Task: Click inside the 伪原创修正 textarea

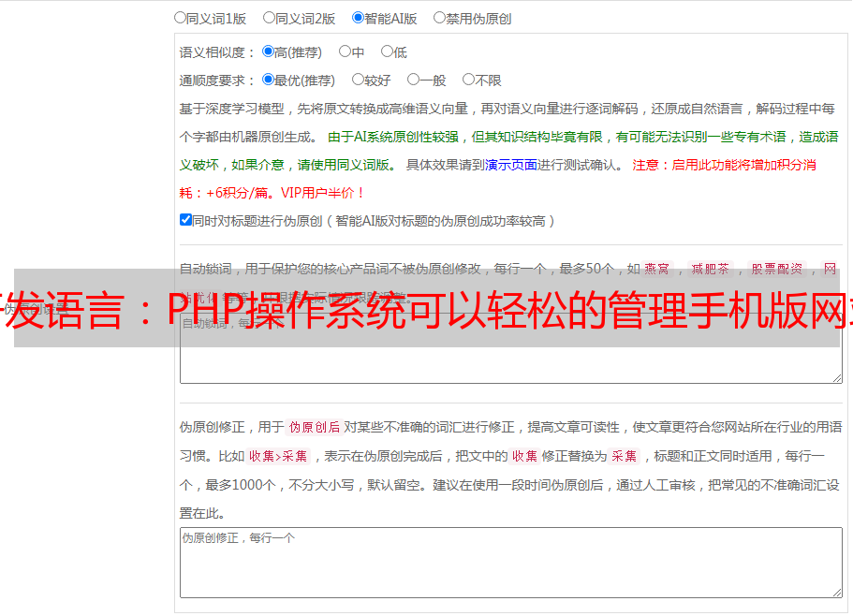Action: (x=511, y=563)
